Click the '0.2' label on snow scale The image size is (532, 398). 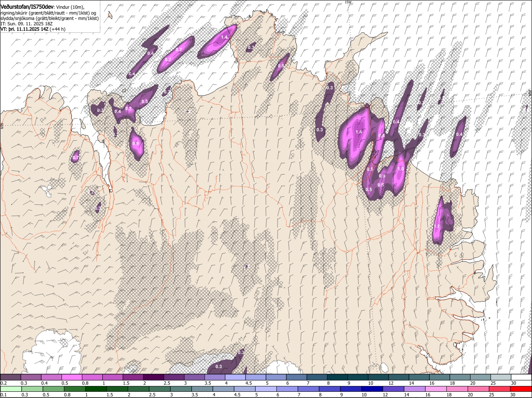pyautogui.click(x=3, y=383)
